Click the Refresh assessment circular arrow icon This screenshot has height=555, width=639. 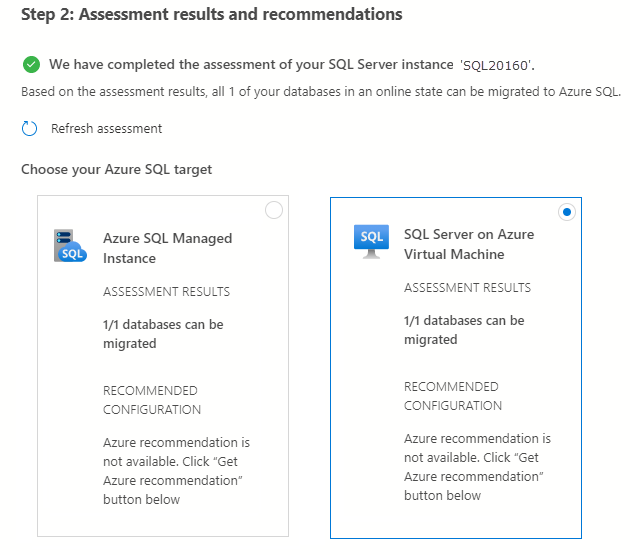[x=29, y=128]
